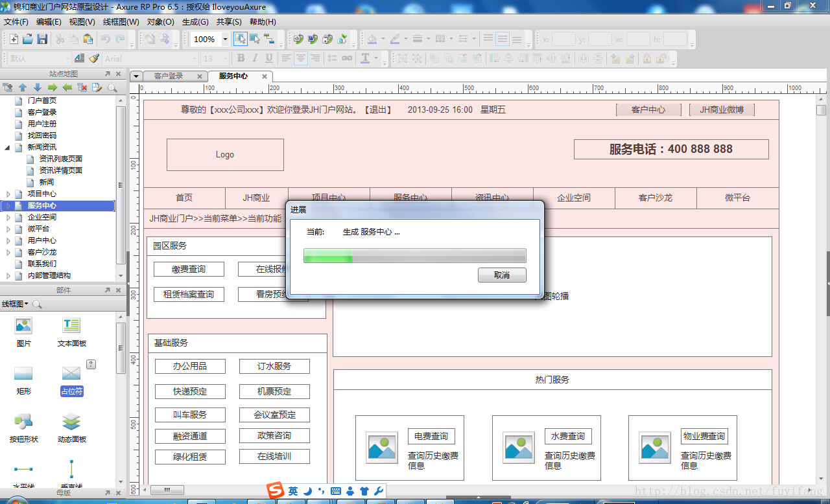Open the line color picker
The image size is (830, 504).
[x=395, y=39]
